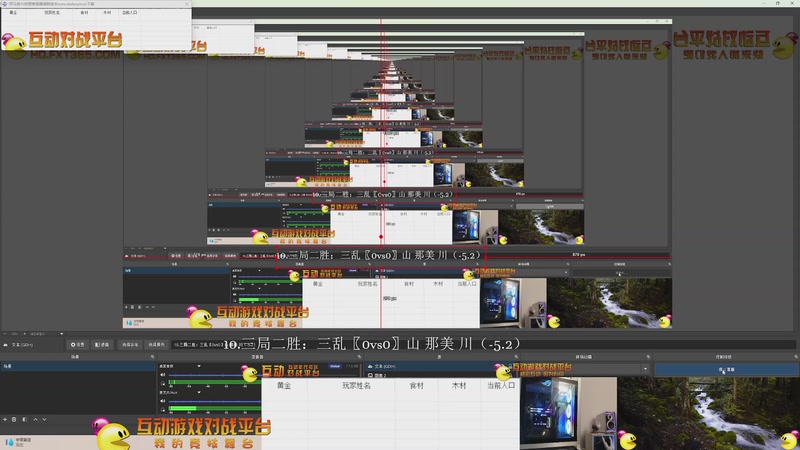This screenshot has width=800, height=450.
Task: Move scene up with arrow icon
Action: [35, 419]
